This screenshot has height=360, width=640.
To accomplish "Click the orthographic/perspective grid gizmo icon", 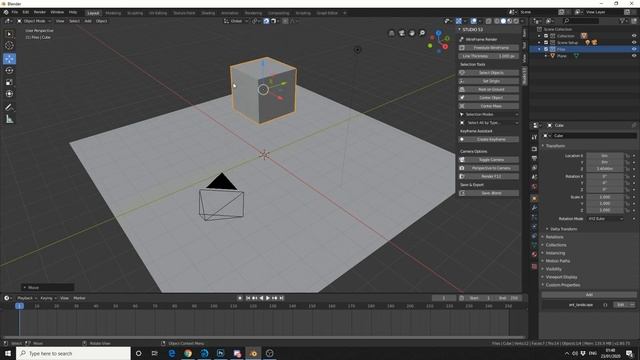I will 391,33.
